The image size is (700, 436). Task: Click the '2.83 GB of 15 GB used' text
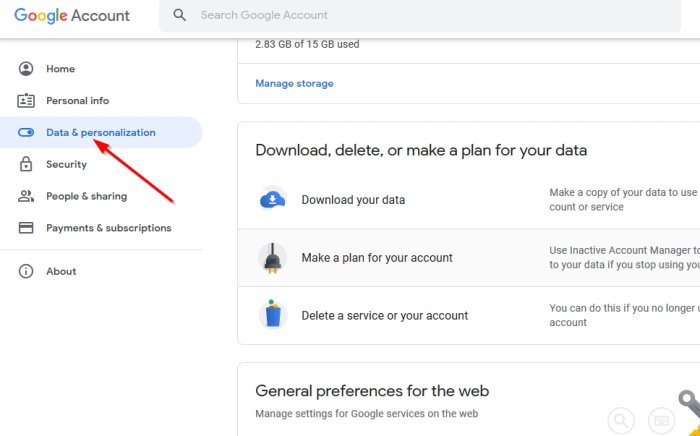tap(307, 44)
